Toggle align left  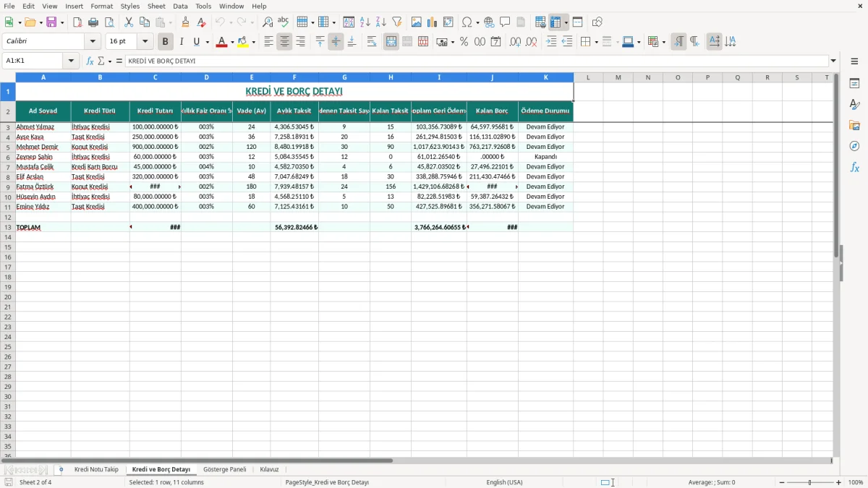268,42
